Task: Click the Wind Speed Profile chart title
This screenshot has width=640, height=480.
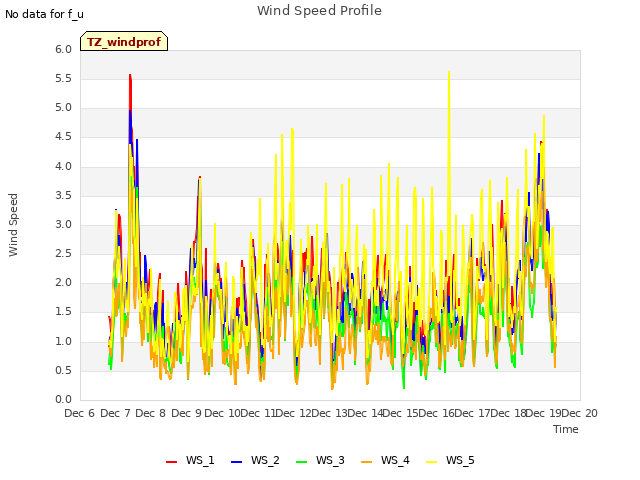Action: click(319, 11)
